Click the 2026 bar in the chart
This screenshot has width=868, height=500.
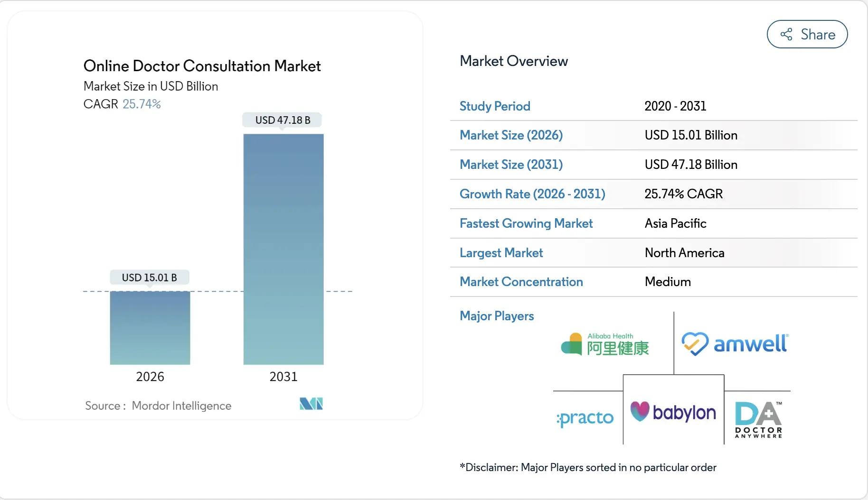[x=150, y=327]
